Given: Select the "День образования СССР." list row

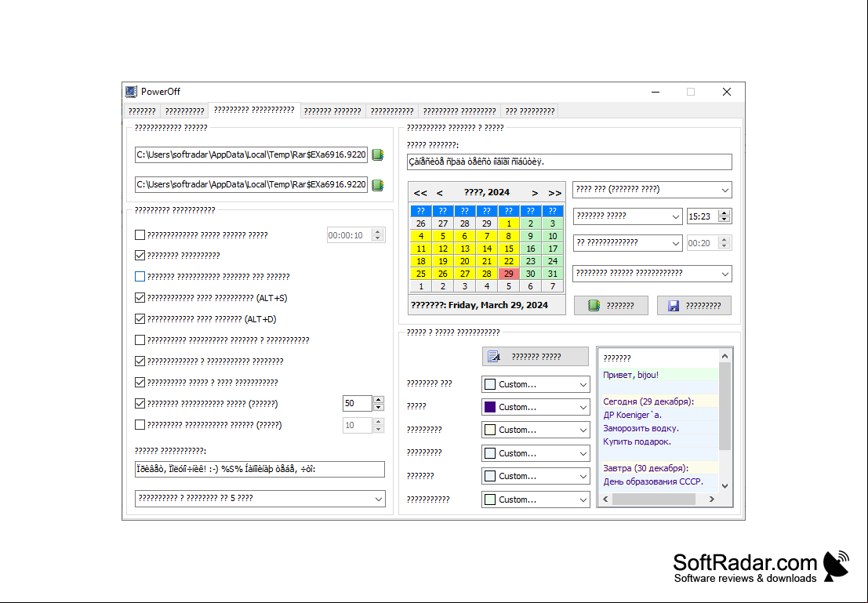Looking at the screenshot, I should pos(659,481).
